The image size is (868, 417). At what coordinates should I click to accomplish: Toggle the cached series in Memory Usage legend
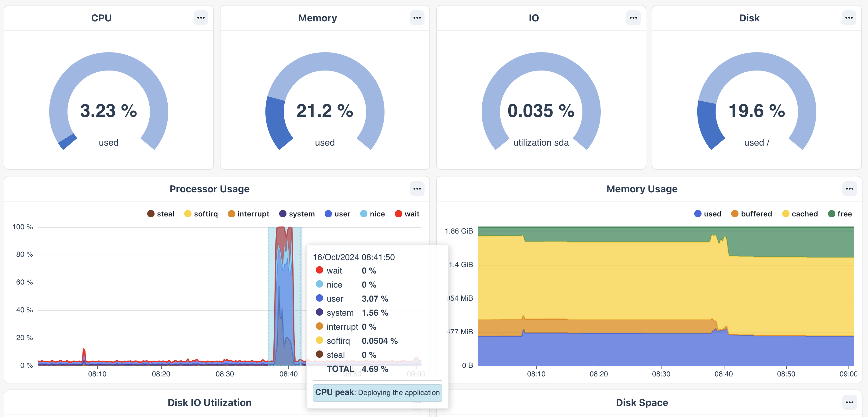[x=800, y=214]
